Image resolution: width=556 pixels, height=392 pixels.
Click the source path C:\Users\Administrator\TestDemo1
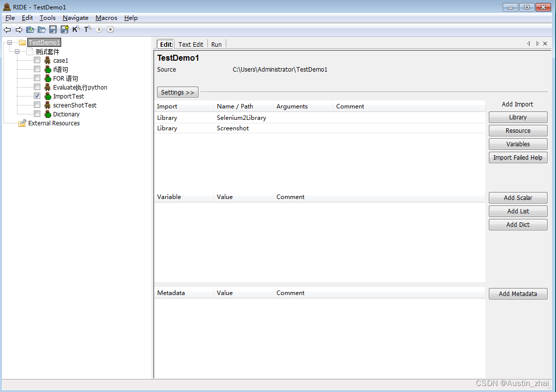click(280, 70)
